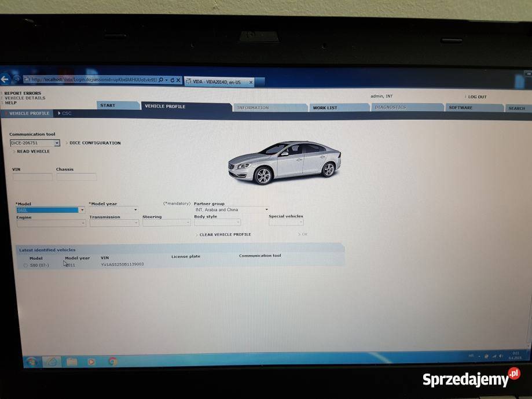Screen dimensions: 532x399
Task: Click the volume icon in system tray
Action: coord(501,356)
